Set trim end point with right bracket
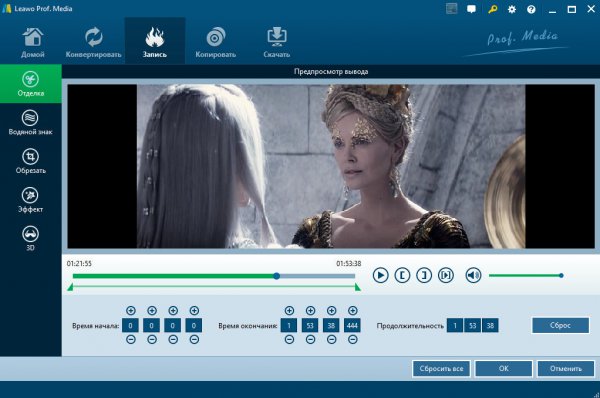Image resolution: width=600 pixels, height=398 pixels. point(424,275)
